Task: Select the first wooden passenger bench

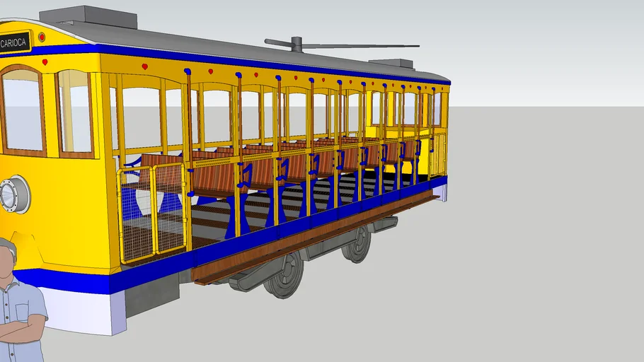Action: [212, 177]
